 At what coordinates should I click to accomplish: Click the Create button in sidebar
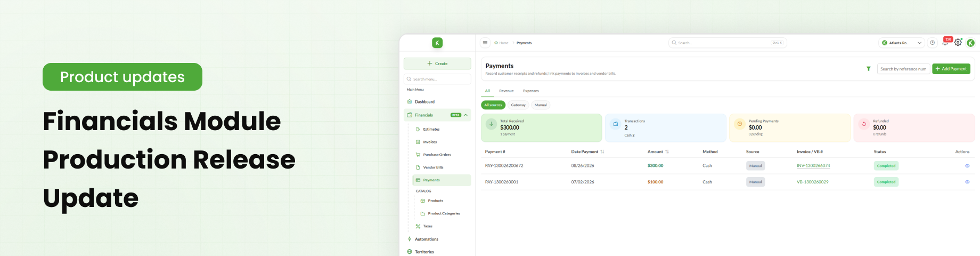[437, 63]
